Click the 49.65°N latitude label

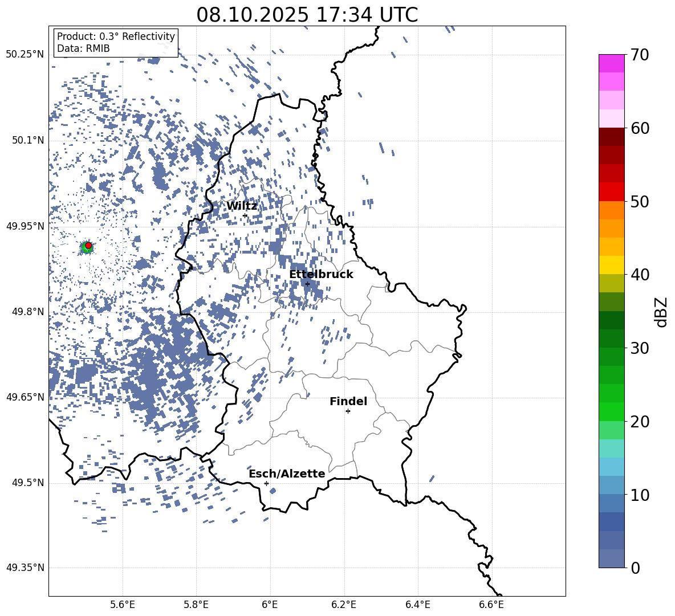[x=25, y=397]
